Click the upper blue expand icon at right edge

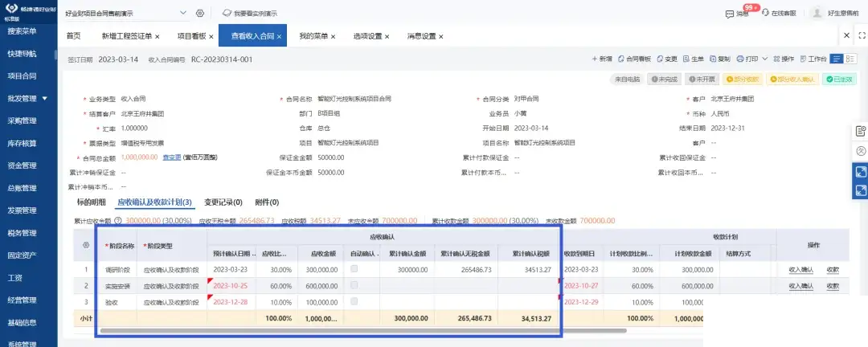pos(860,172)
